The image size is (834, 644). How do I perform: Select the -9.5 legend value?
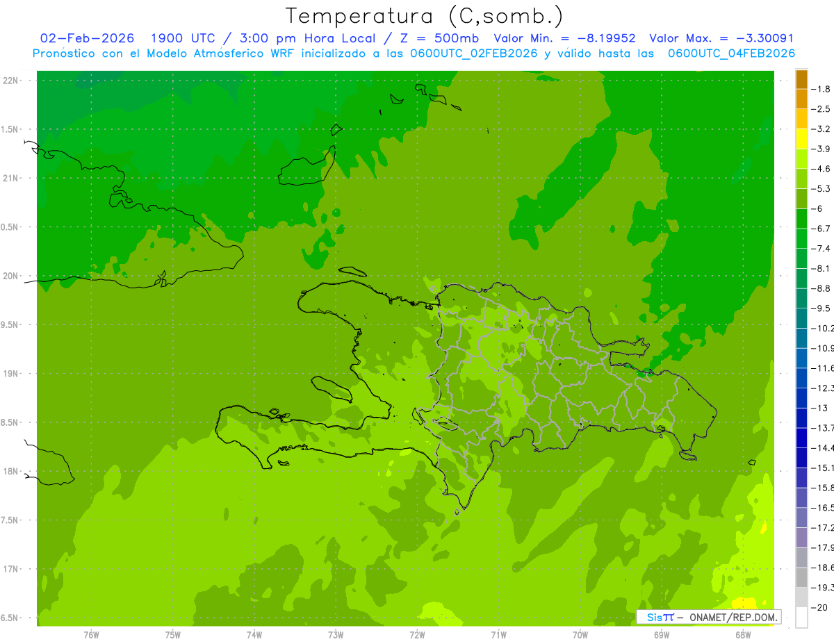(x=821, y=308)
